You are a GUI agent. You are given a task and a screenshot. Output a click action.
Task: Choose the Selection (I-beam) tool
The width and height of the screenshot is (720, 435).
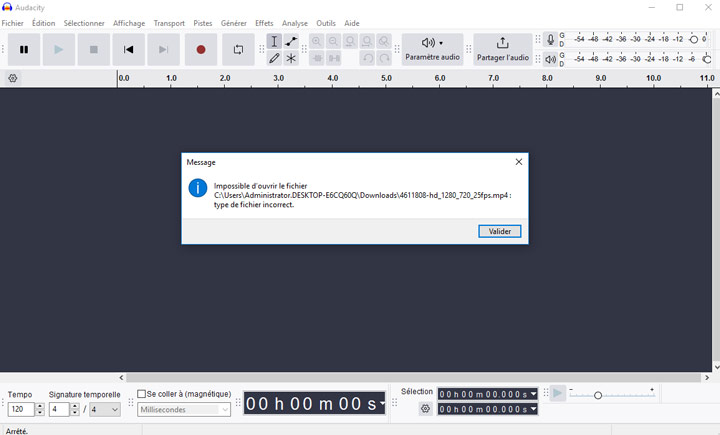click(274, 41)
